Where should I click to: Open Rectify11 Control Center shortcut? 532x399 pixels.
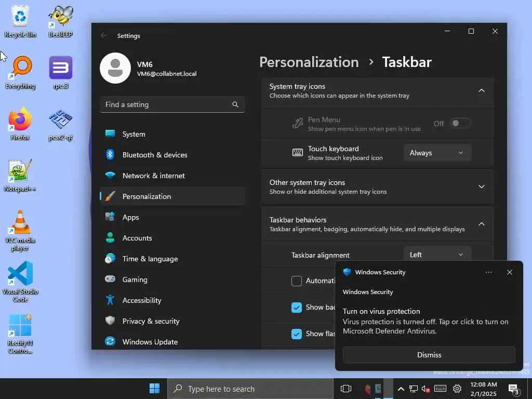click(x=20, y=334)
